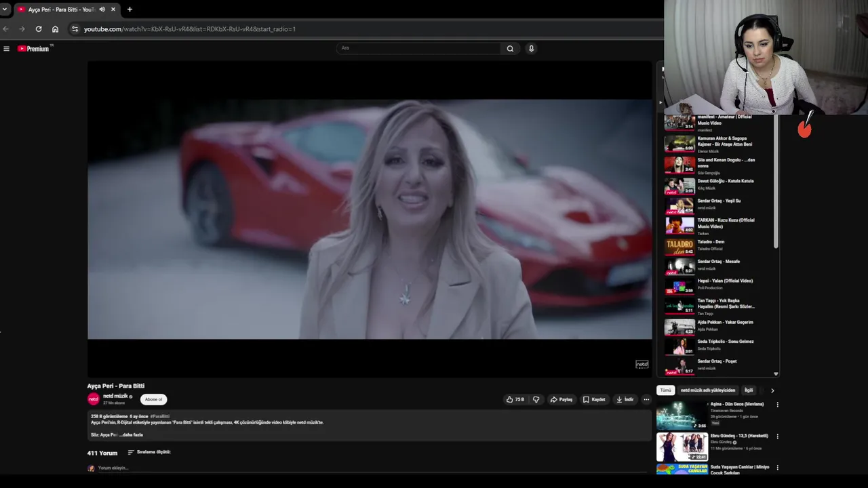Open comment sort Sıralama ölçütü menu

[149, 452]
